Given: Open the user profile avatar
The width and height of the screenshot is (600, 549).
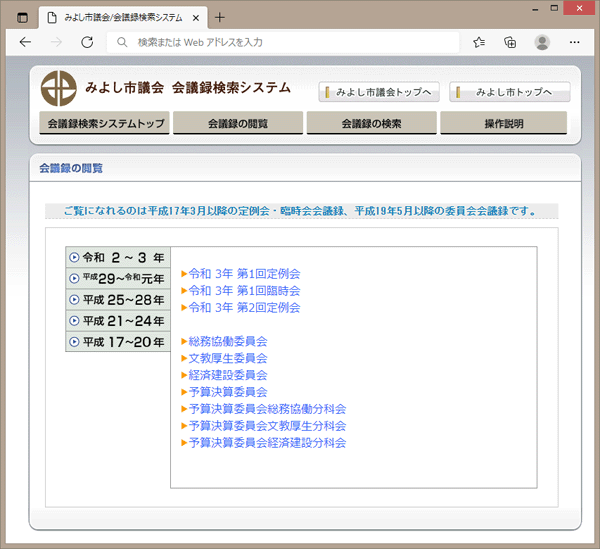Looking at the screenshot, I should point(542,42).
